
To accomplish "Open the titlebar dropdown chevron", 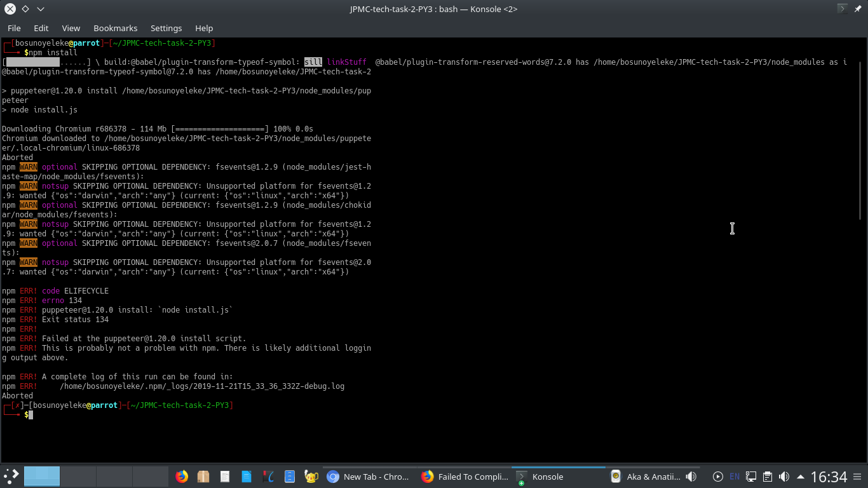I will coord(40,9).
